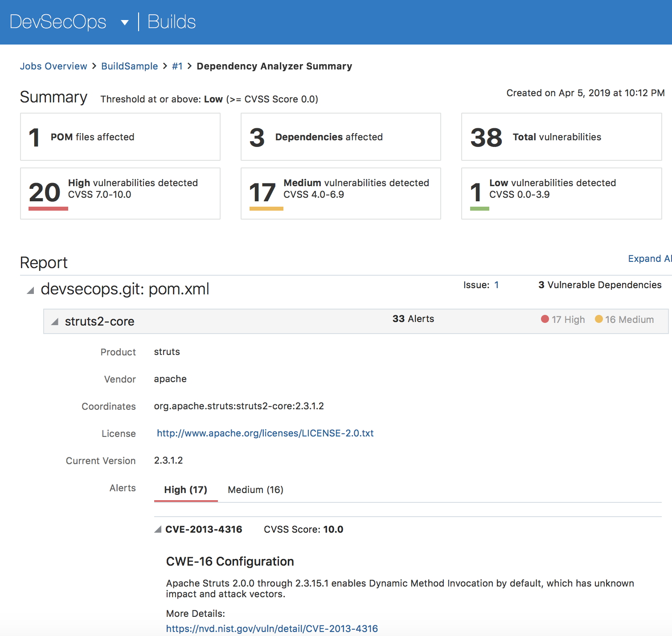Click the orange 16 Medium indicator dot
This screenshot has height=636, width=672.
click(x=599, y=319)
